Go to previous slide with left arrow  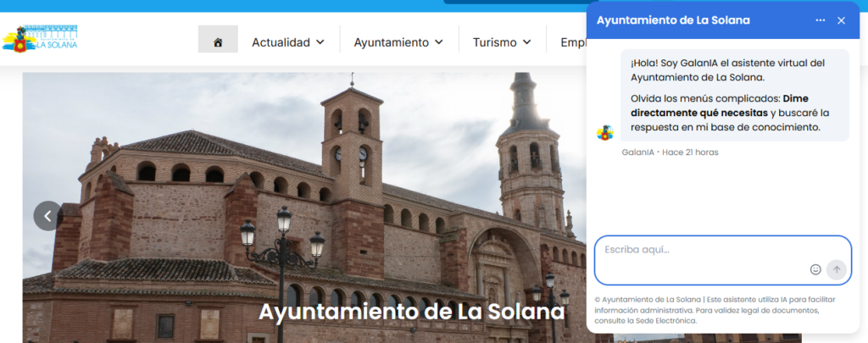[x=47, y=216]
